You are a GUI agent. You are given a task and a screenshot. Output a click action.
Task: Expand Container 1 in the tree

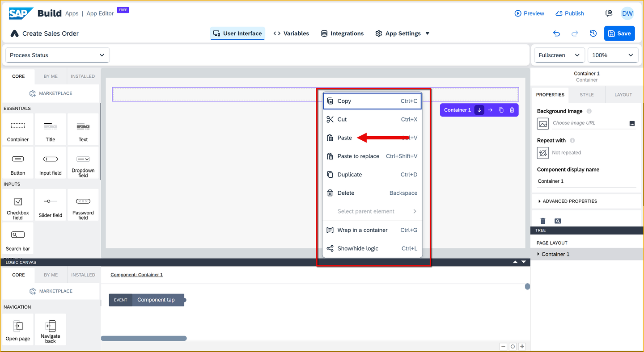[539, 254]
